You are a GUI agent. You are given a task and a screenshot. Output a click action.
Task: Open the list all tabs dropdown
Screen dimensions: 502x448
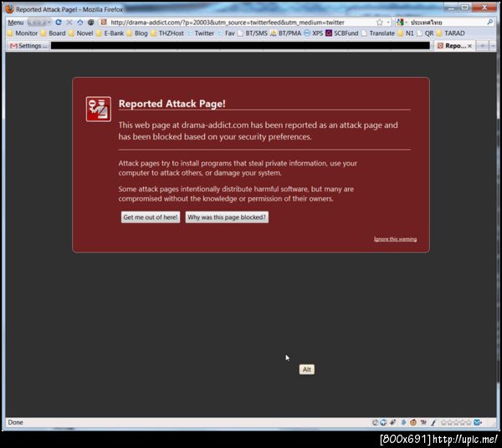pos(493,46)
